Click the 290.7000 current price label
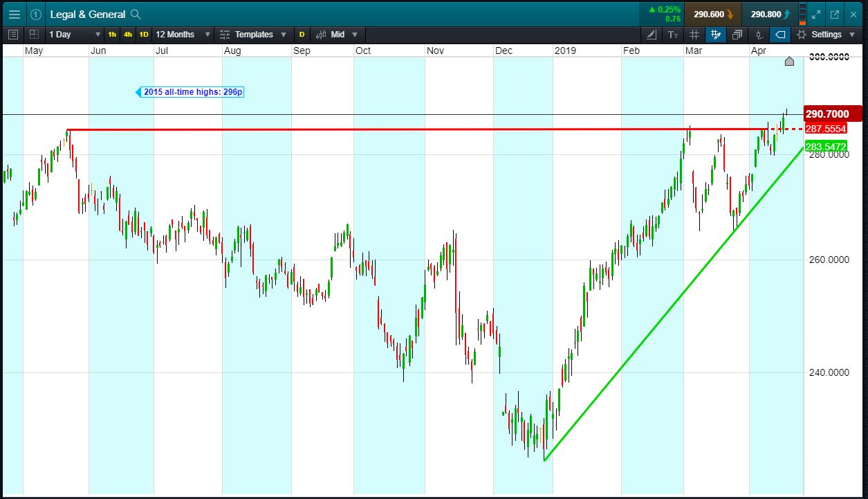Viewport: 868px width, 499px height. (x=833, y=114)
